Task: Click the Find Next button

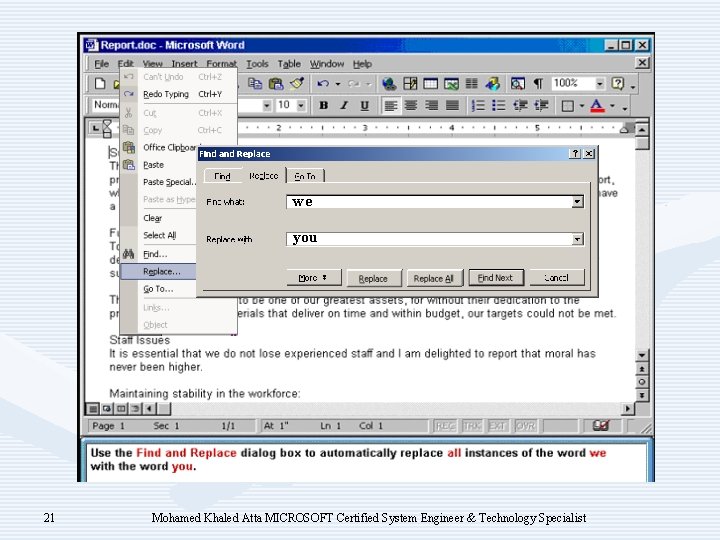Action: coord(495,278)
